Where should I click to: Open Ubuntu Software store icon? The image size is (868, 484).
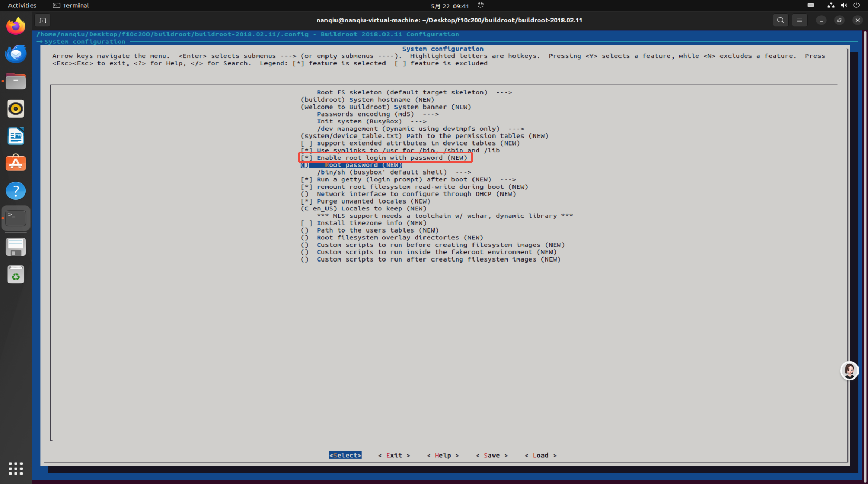tap(16, 163)
